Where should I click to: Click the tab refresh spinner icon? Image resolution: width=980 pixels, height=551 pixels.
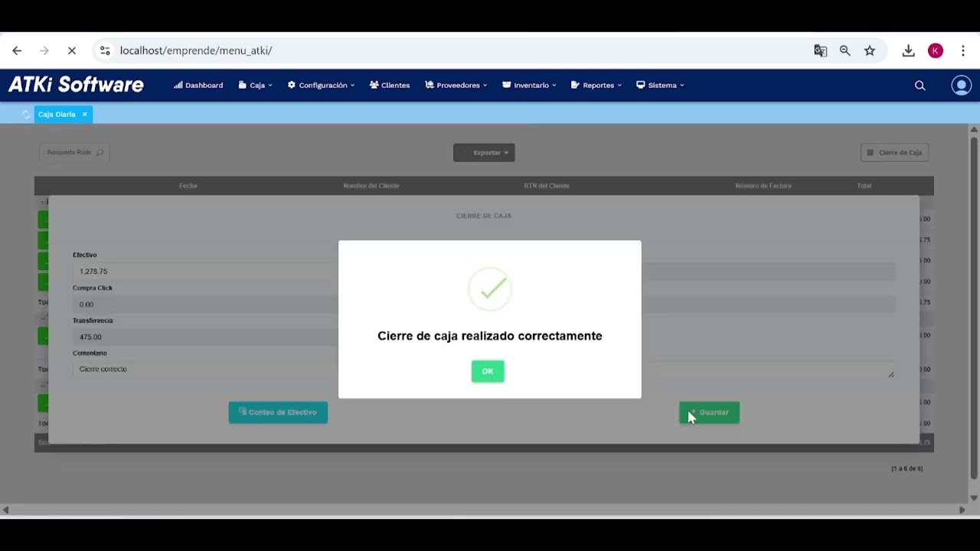tap(26, 114)
